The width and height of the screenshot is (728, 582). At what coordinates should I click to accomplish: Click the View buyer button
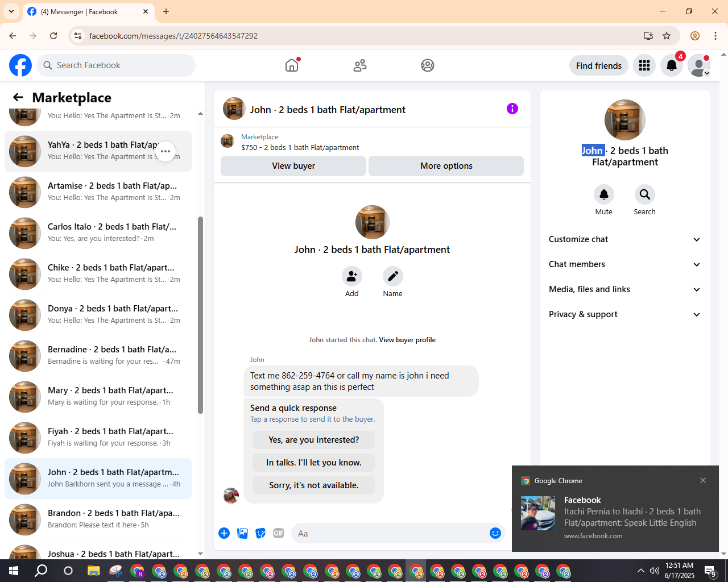coord(293,166)
